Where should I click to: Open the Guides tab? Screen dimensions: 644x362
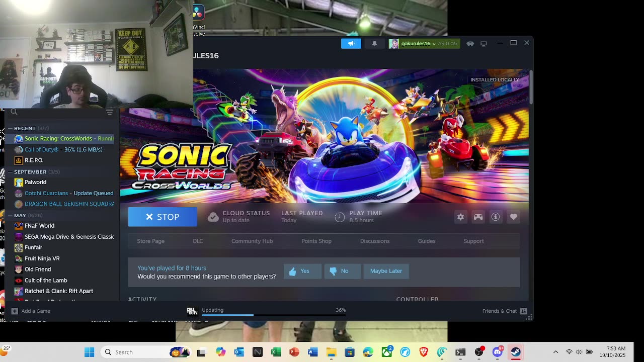[427, 241]
